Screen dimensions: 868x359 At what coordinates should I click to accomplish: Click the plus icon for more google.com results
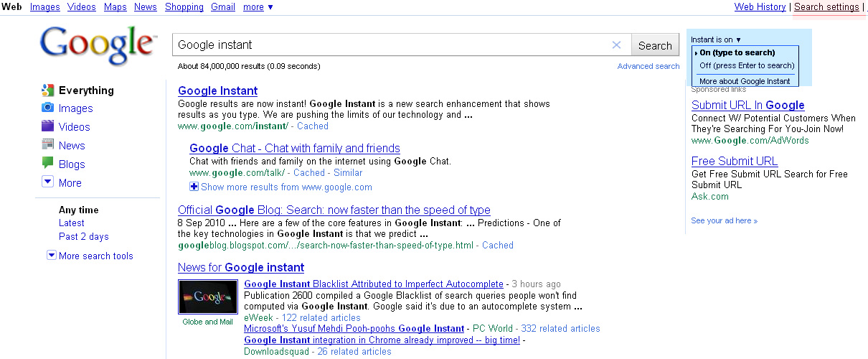(194, 187)
